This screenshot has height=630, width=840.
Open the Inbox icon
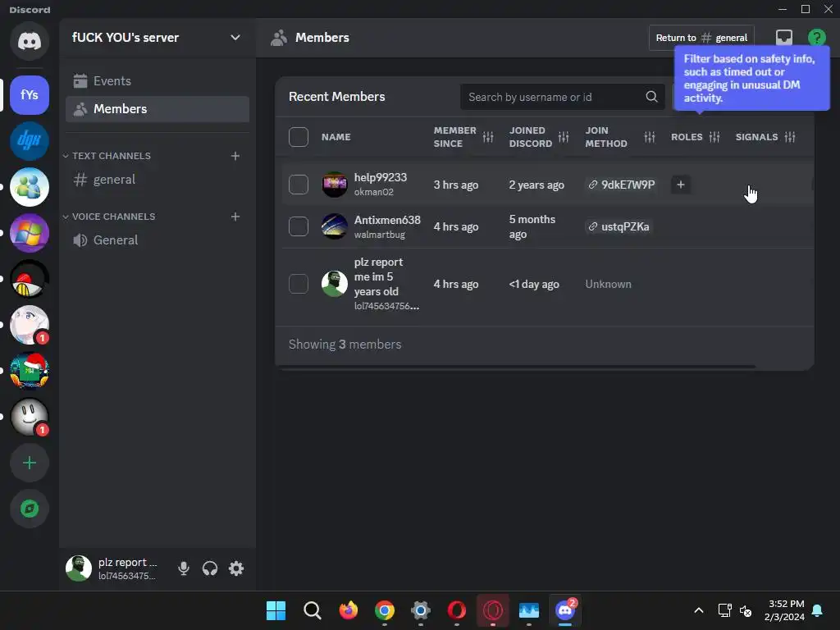(x=784, y=38)
